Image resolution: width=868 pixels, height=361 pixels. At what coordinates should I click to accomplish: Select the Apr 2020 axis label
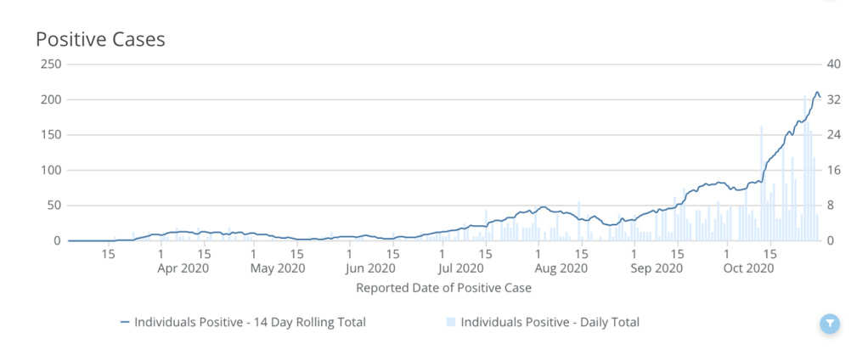183,268
